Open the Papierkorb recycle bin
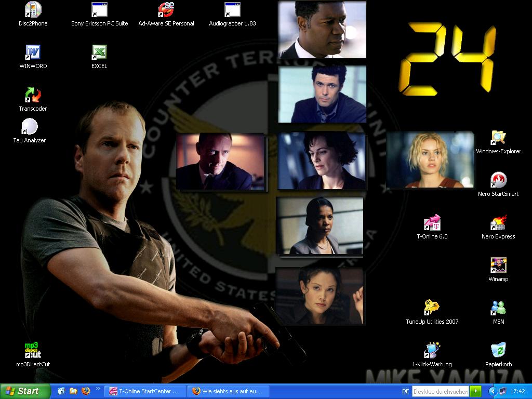This screenshot has width=532, height=399. [x=498, y=351]
